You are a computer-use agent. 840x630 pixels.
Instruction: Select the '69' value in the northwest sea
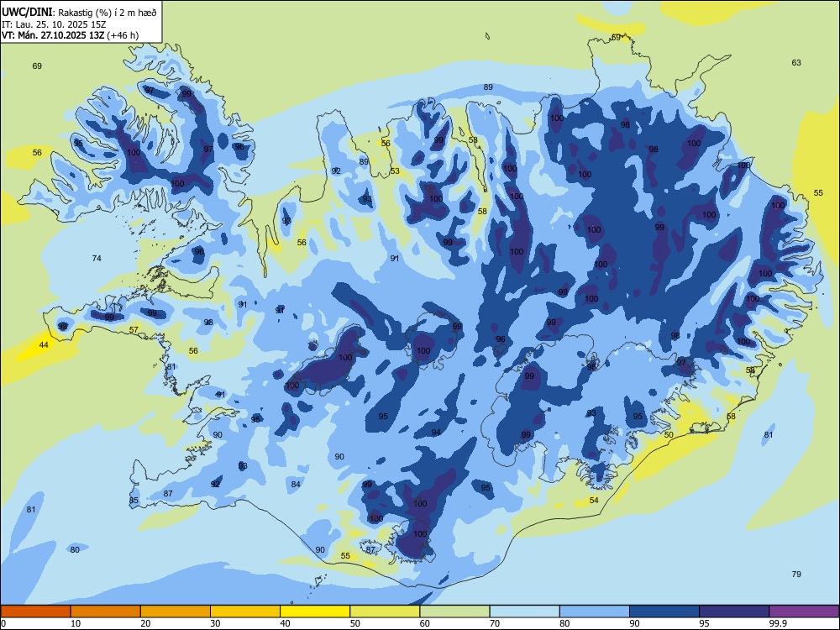click(37, 66)
